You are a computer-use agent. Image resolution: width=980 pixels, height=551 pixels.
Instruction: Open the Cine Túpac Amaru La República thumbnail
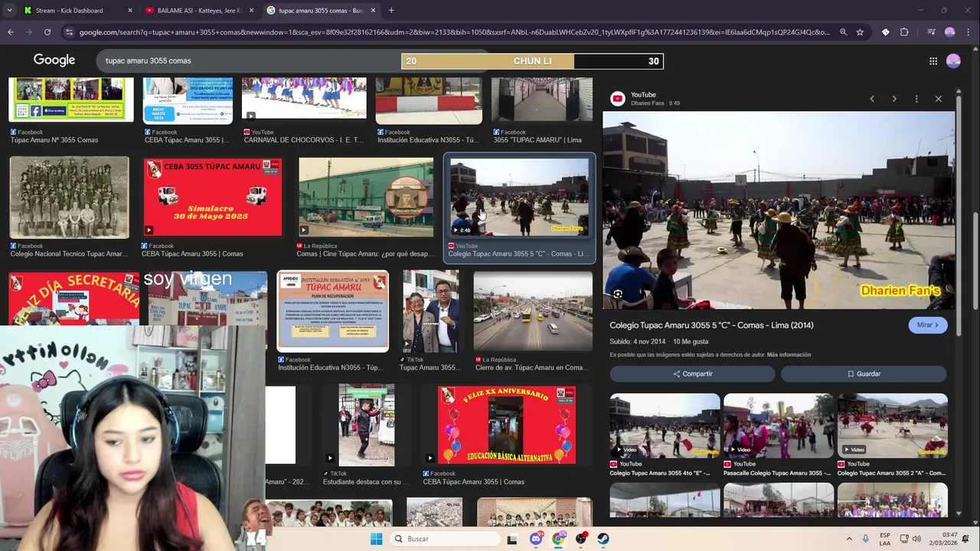(x=366, y=197)
